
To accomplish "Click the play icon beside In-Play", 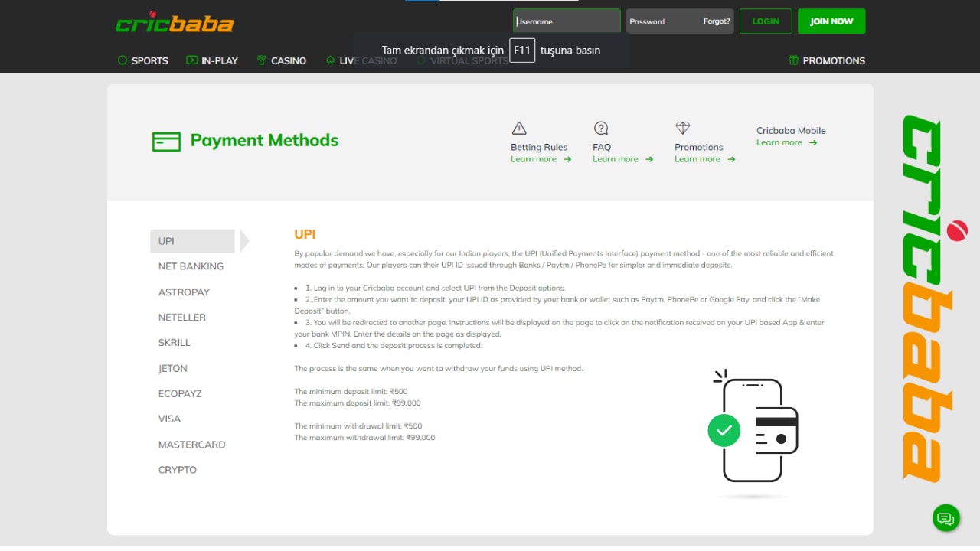I will (x=191, y=60).
